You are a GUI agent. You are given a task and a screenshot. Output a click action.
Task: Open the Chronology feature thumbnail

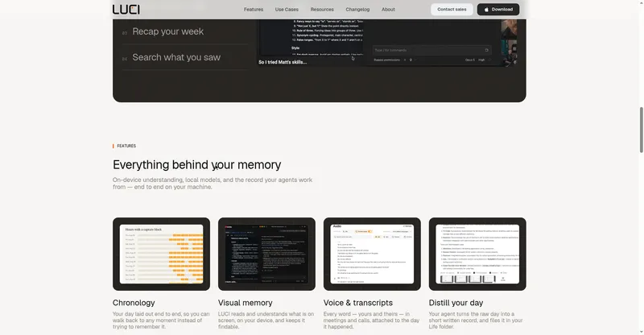pyautogui.click(x=162, y=254)
